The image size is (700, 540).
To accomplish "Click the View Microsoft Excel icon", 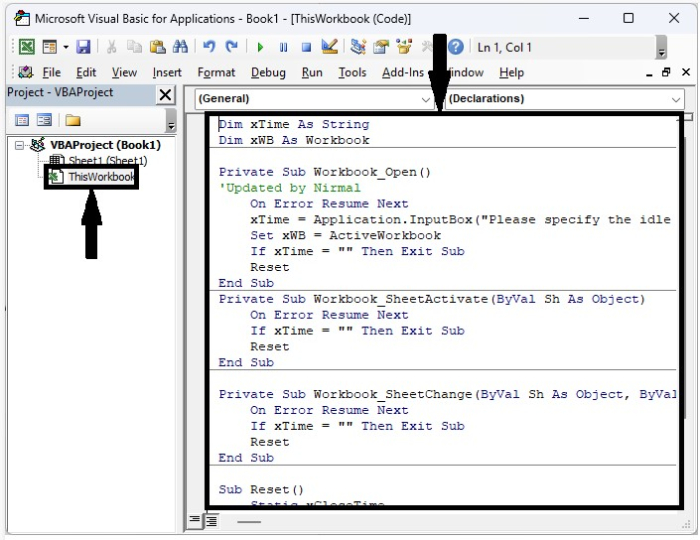I will (26, 47).
